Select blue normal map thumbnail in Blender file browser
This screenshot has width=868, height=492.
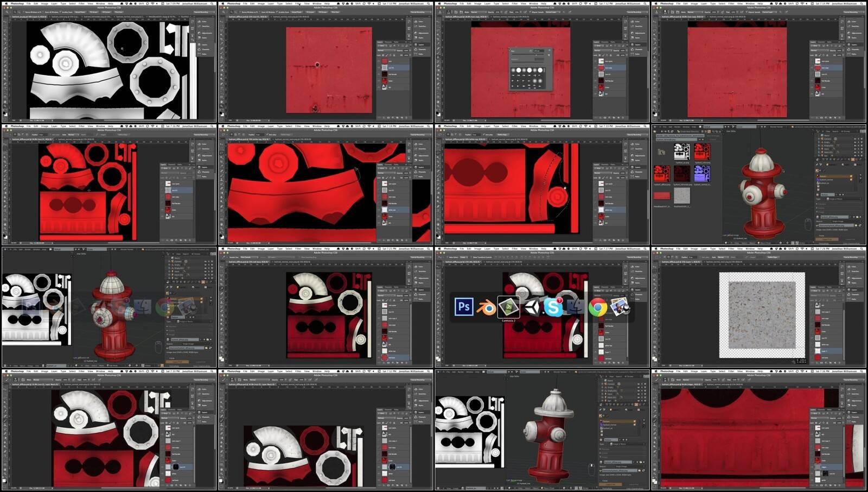(x=702, y=174)
